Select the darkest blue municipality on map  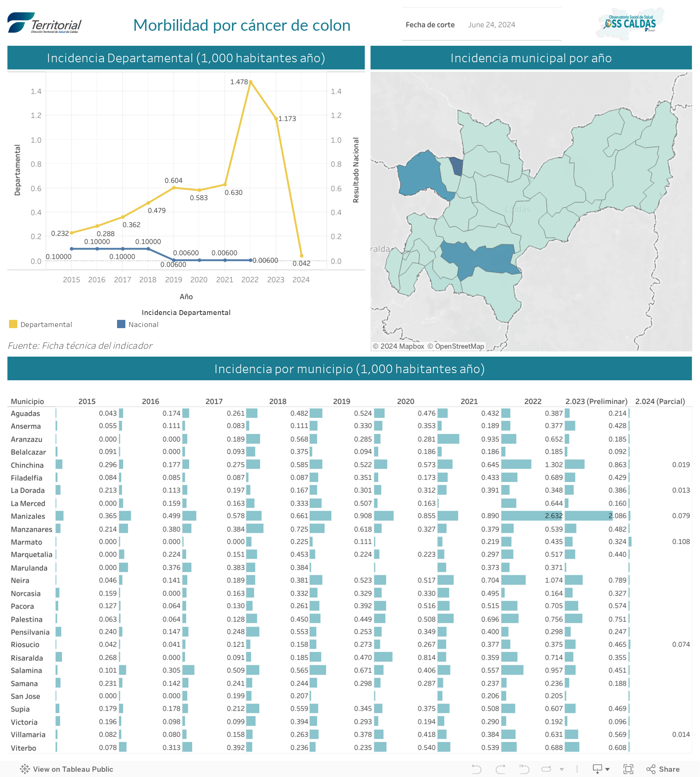point(457,166)
